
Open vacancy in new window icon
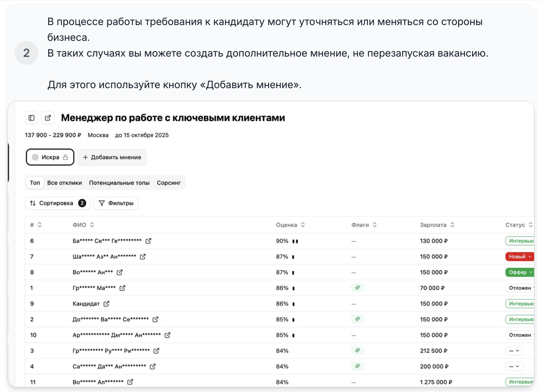pos(48,118)
